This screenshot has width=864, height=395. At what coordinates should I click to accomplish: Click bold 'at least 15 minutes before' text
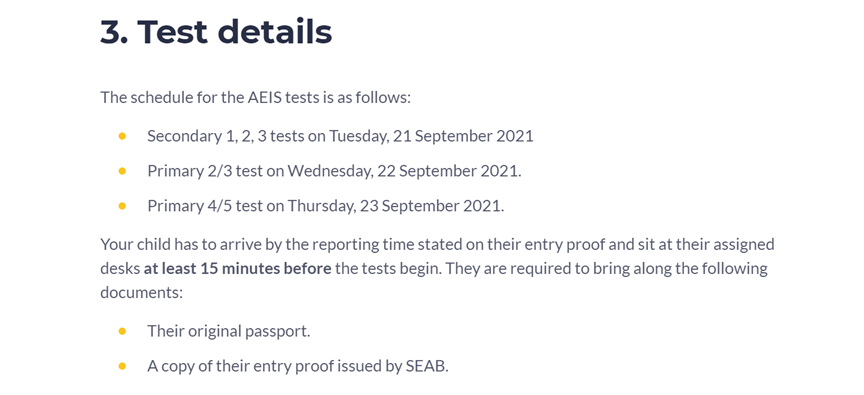coord(237,269)
